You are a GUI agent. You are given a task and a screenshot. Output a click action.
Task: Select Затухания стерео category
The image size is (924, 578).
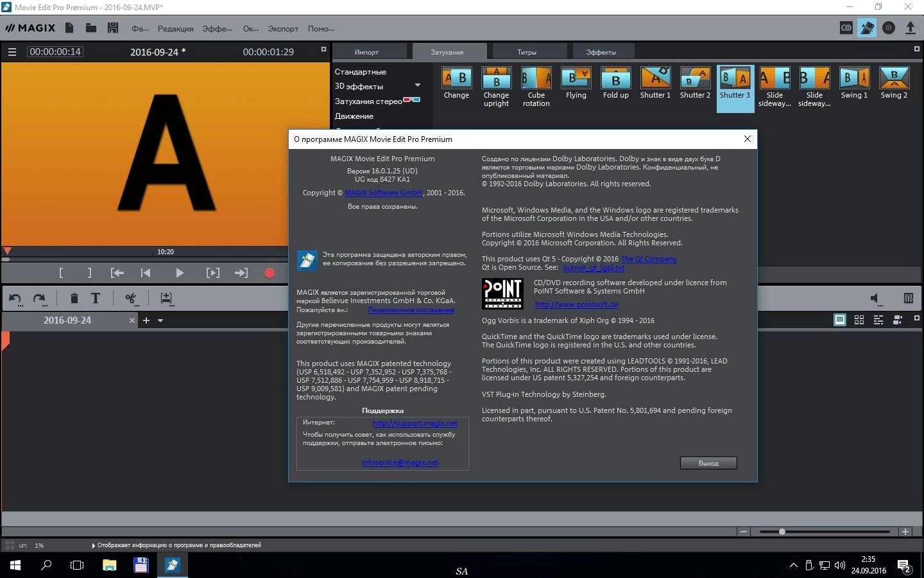[x=368, y=101]
